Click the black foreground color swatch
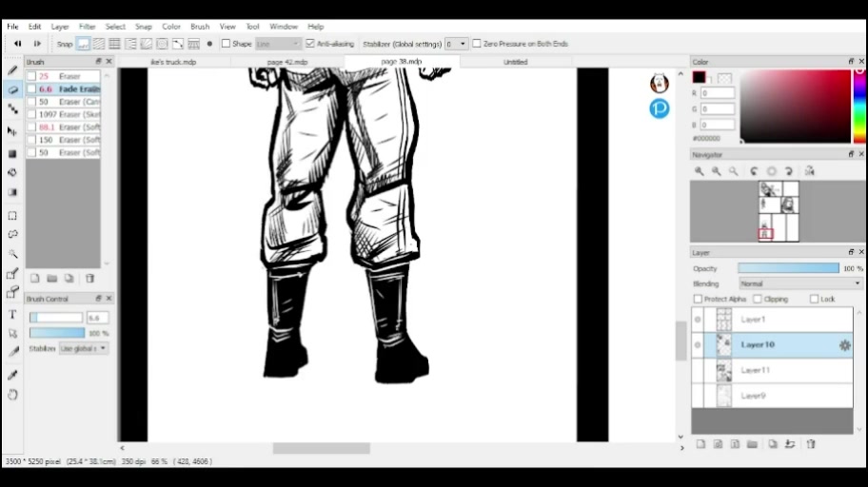The width and height of the screenshot is (868, 487). pos(700,77)
